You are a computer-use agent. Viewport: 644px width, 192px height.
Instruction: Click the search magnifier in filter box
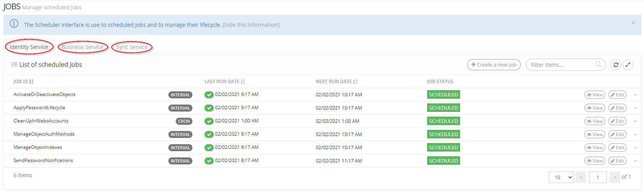[x=599, y=65]
